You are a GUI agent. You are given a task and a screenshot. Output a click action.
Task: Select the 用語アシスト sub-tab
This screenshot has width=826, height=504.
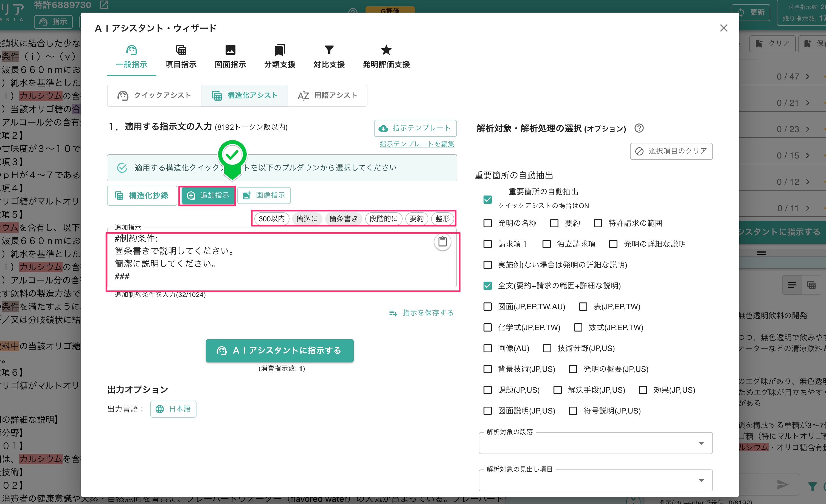coord(327,96)
